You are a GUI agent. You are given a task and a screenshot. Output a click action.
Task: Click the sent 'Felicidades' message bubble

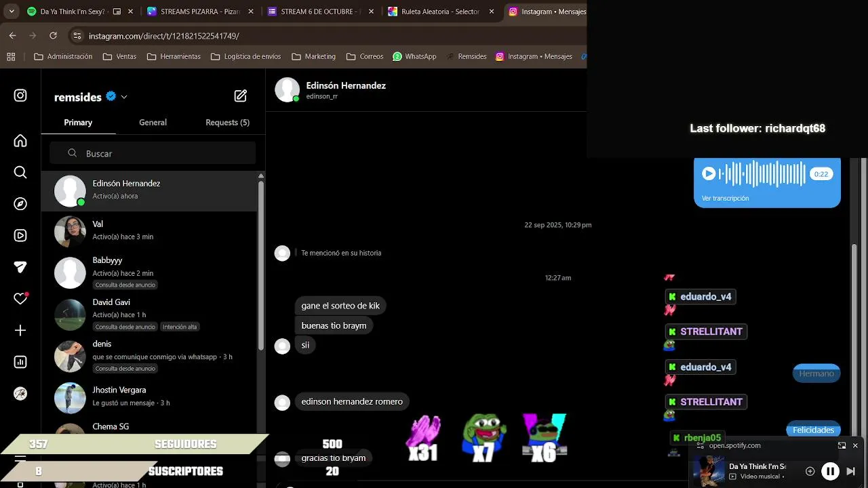pos(813,430)
